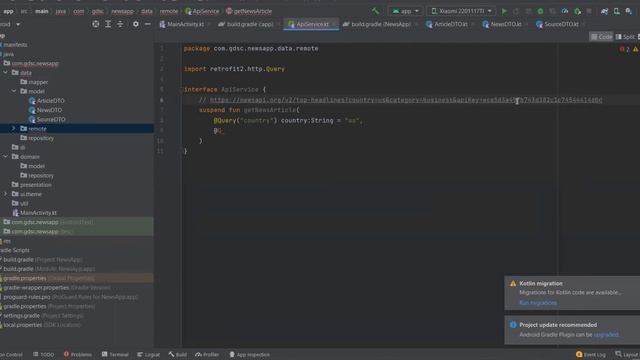Click Attach Debugger to Android Process icon

(x=578, y=11)
